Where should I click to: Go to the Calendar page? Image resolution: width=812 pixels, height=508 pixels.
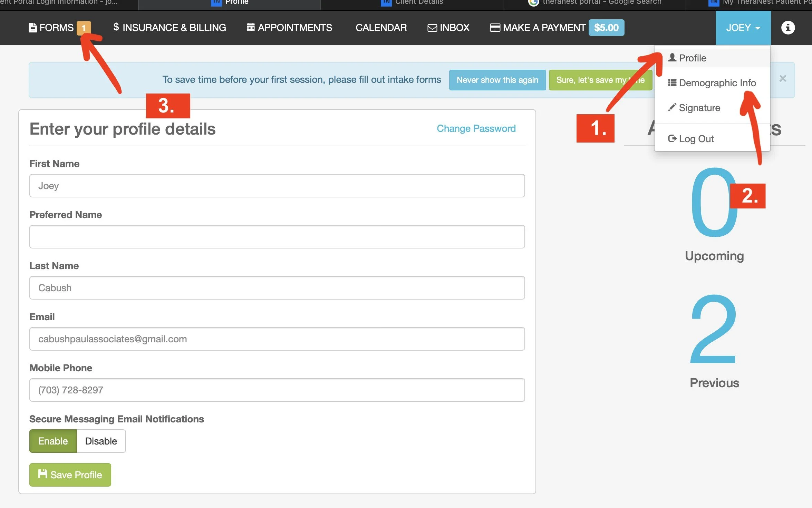(381, 28)
